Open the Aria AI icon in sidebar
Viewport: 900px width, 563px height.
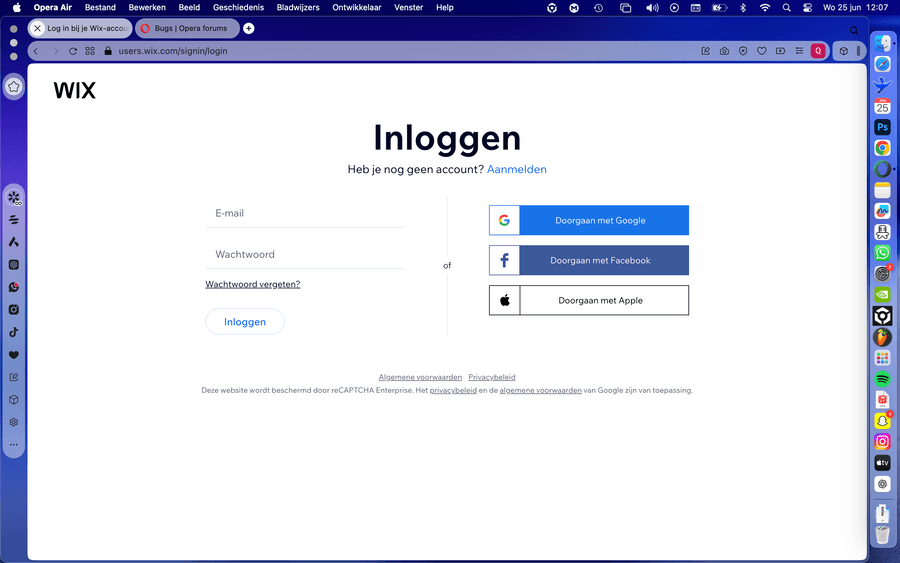click(x=14, y=242)
